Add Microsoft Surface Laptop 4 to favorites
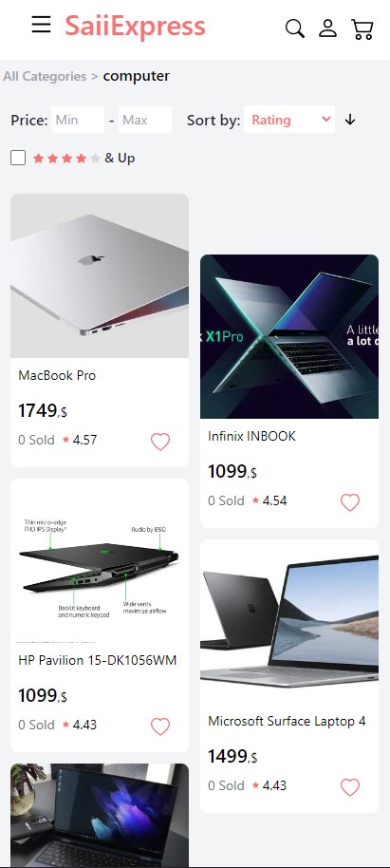This screenshot has height=868, width=390. click(349, 787)
